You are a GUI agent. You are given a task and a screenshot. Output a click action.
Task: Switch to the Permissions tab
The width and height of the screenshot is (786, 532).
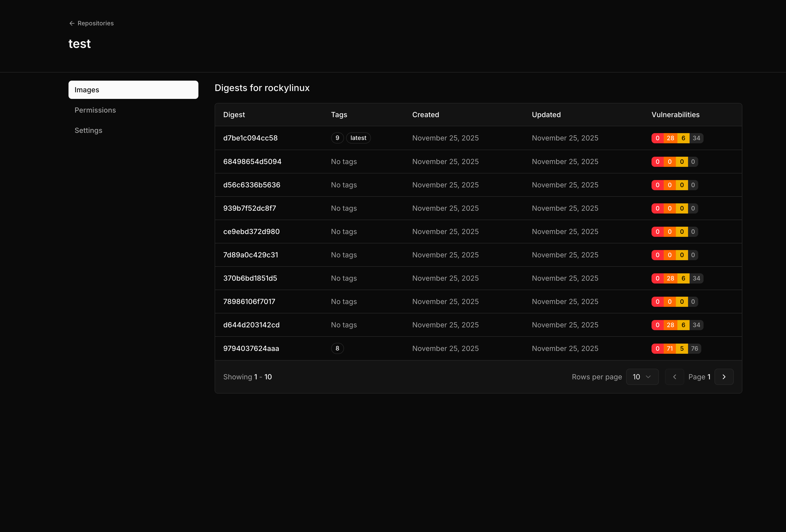pyautogui.click(x=95, y=110)
